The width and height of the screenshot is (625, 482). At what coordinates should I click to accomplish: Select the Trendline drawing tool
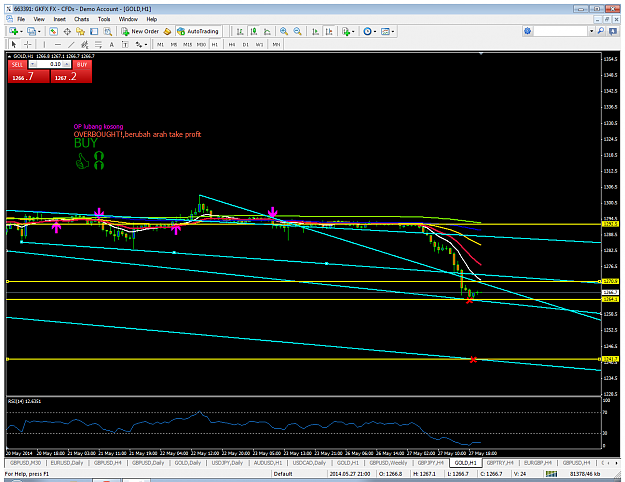[71, 44]
